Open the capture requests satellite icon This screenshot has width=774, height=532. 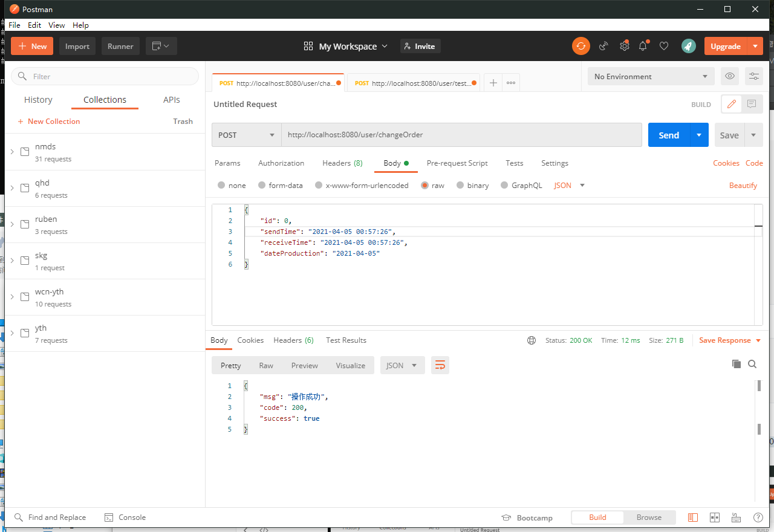point(603,46)
